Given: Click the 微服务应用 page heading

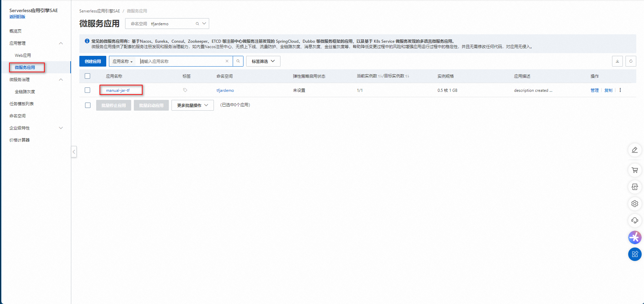Looking at the screenshot, I should point(100,24).
